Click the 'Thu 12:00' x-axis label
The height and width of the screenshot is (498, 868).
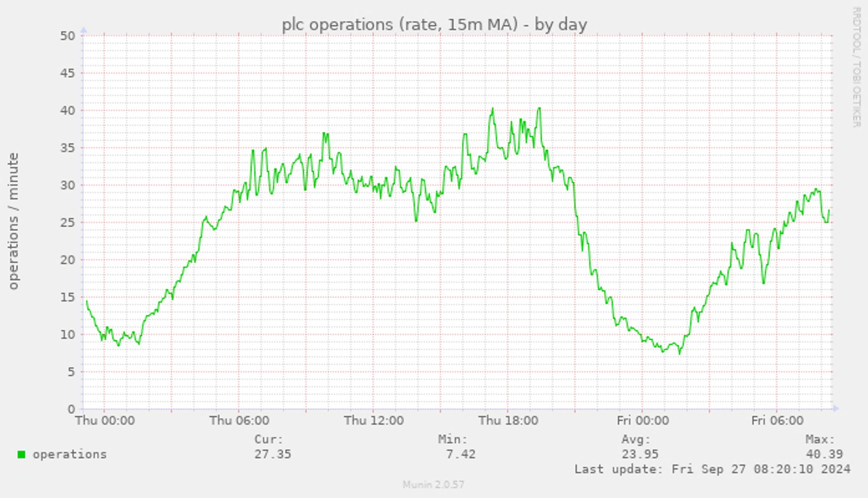point(374,420)
